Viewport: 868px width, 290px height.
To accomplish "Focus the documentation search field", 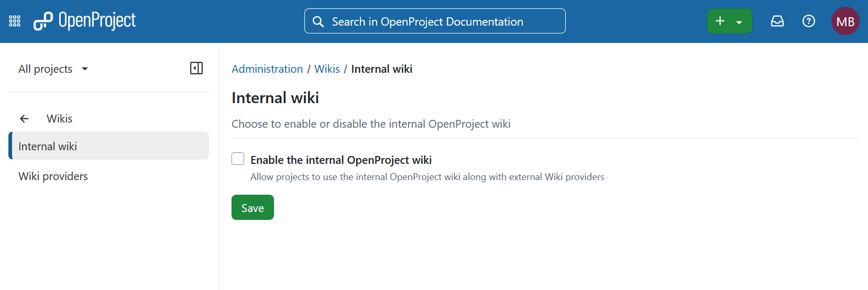I will pos(435,21).
